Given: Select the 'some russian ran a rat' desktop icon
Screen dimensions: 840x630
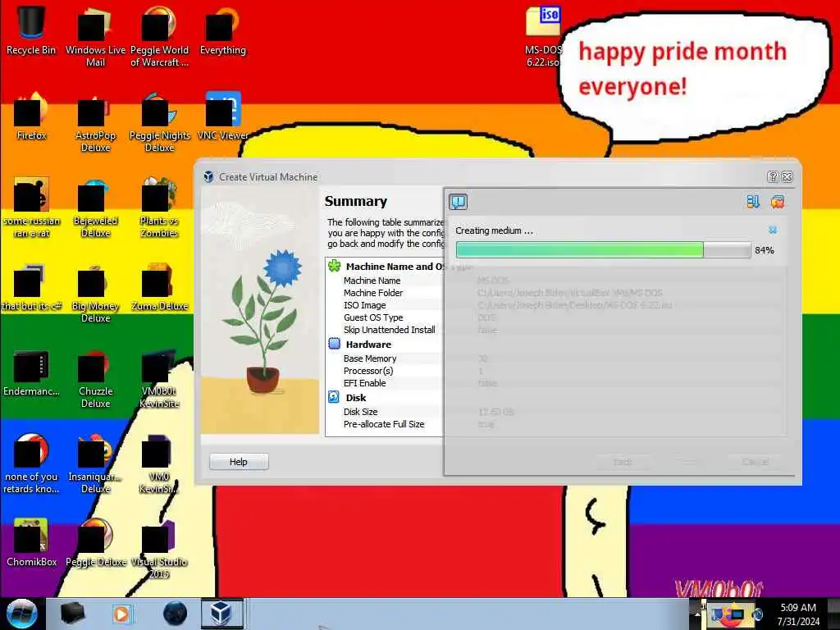Looking at the screenshot, I should 31,208.
